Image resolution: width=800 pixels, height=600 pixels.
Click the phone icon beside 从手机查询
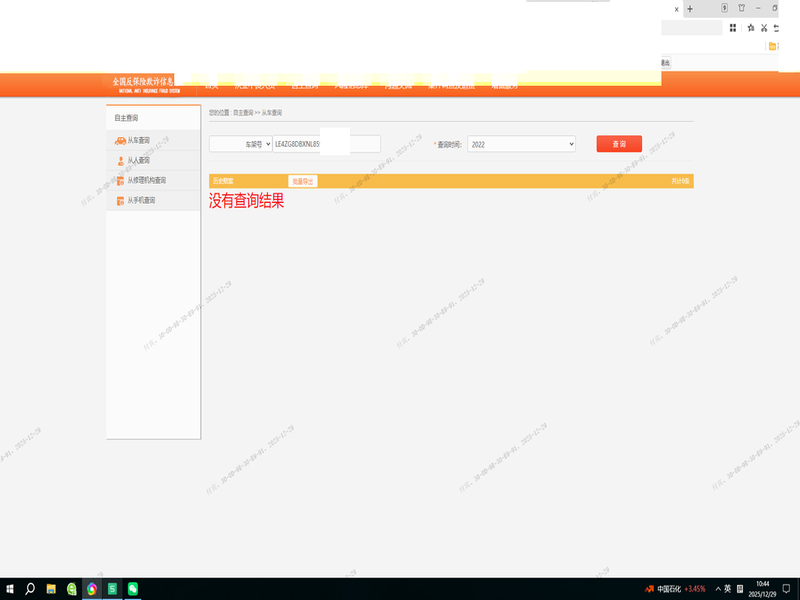click(x=120, y=201)
